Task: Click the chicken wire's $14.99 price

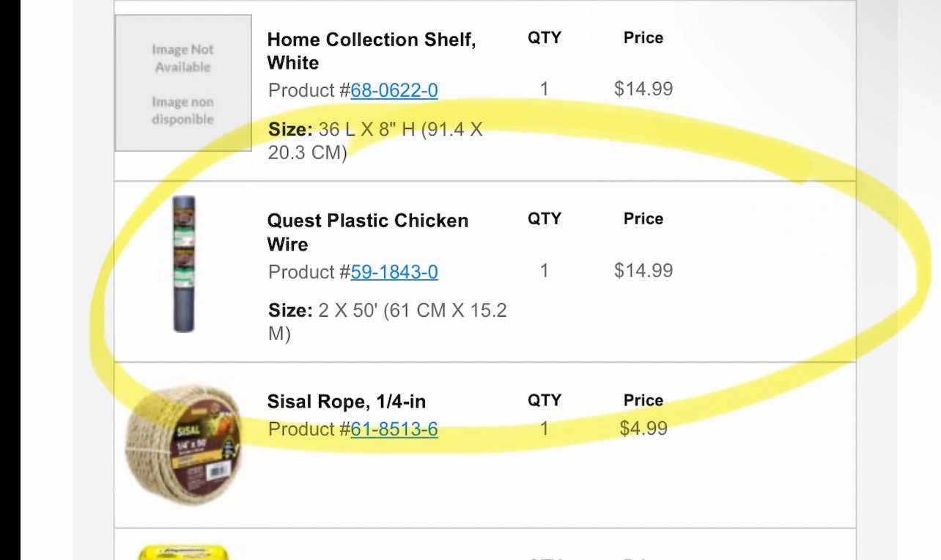Action: pyautogui.click(x=643, y=270)
